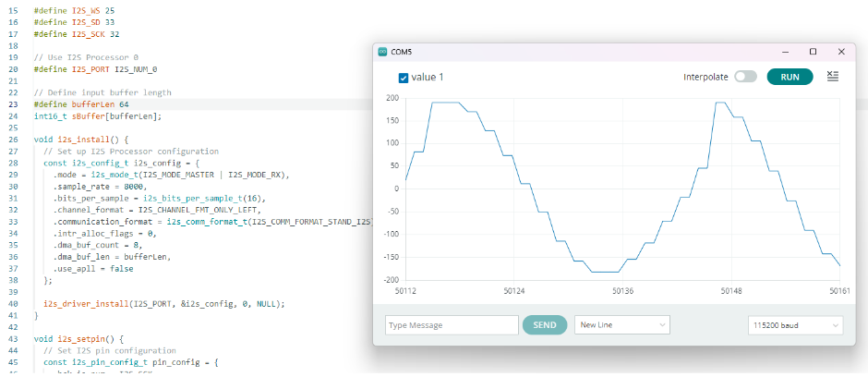Click line number 23 in the gutter

coord(16,104)
